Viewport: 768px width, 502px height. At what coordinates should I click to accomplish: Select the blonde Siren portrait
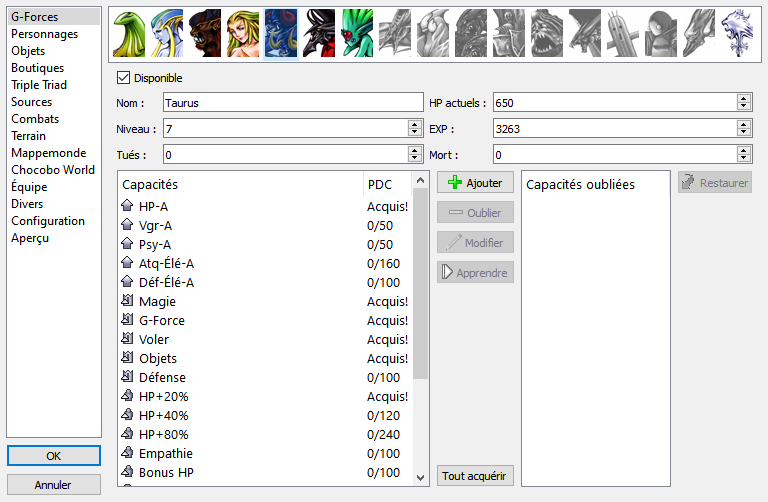(243, 34)
